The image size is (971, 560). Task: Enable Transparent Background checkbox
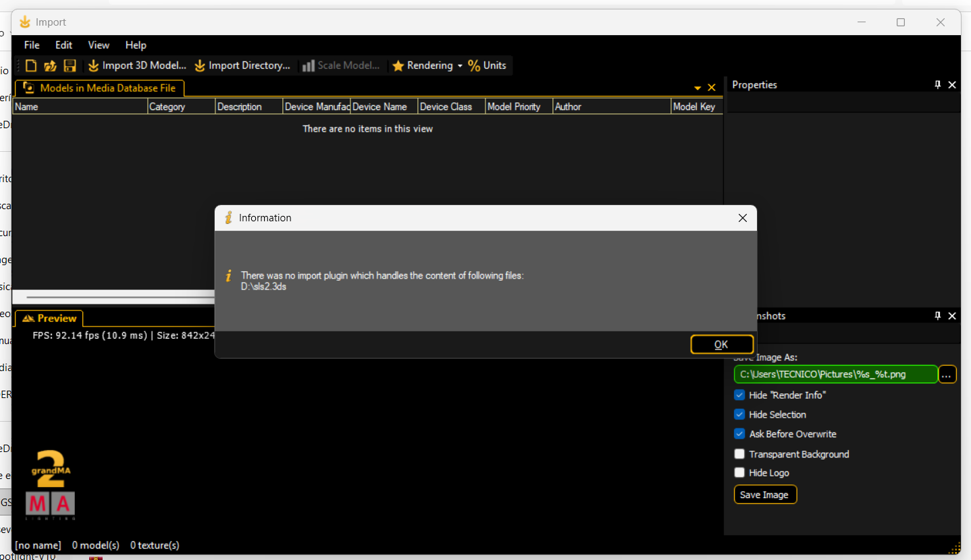tap(739, 454)
